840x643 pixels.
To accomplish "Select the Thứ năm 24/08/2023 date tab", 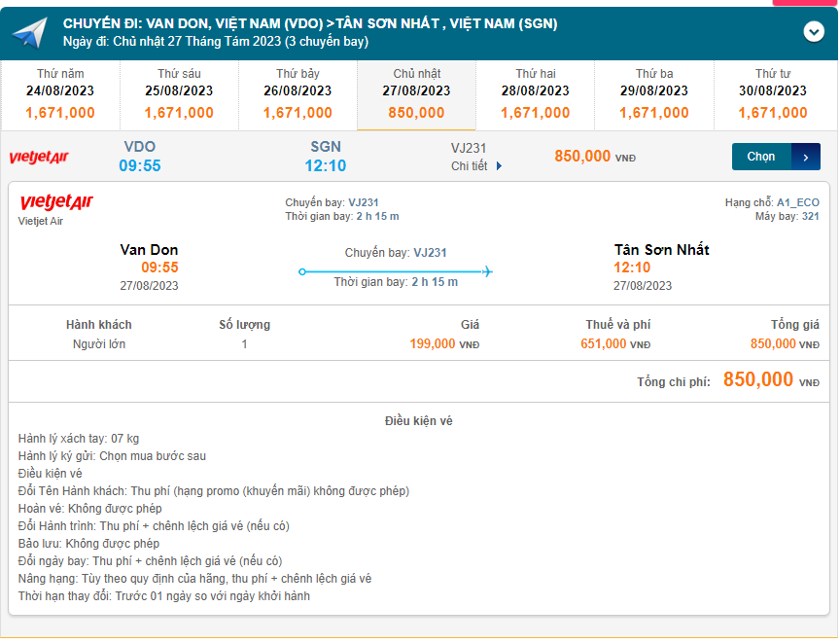I will click(x=60, y=95).
